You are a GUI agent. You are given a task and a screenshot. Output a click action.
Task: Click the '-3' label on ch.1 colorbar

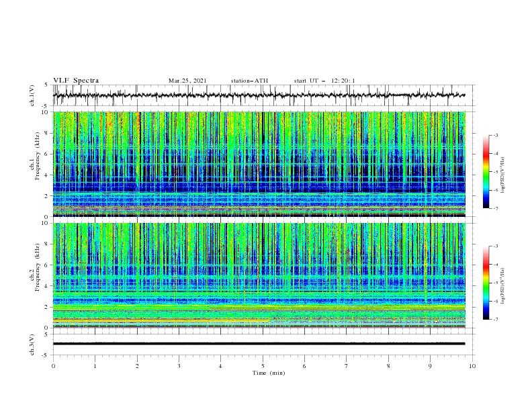[495, 135]
